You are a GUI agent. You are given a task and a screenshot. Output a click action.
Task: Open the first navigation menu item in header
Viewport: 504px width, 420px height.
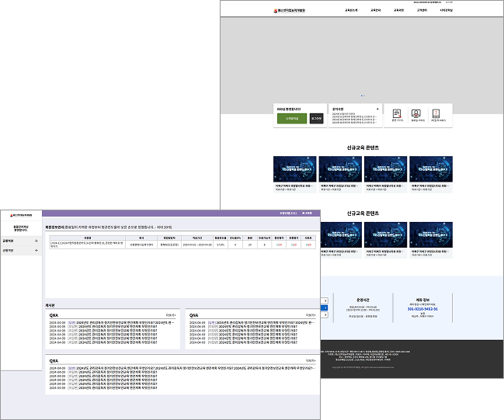coord(351,10)
